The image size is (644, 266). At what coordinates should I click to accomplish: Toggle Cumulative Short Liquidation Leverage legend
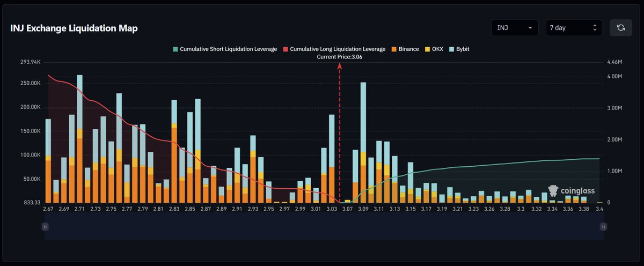(225, 49)
